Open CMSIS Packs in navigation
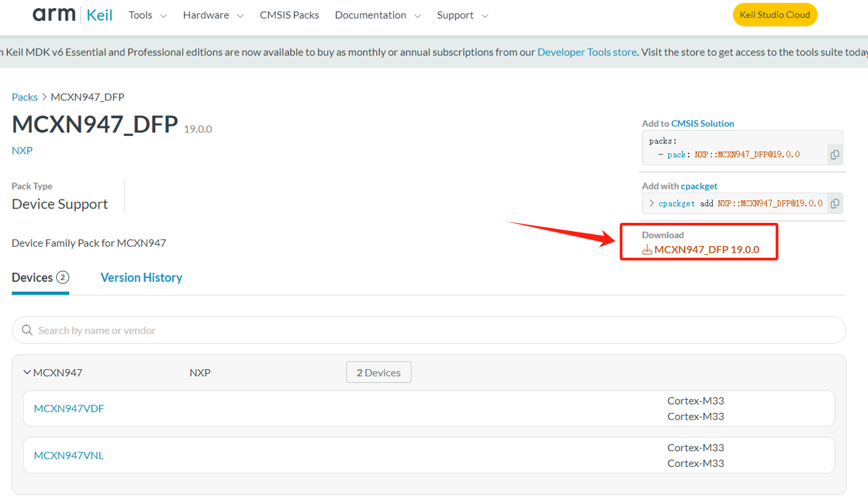 pyautogui.click(x=289, y=15)
